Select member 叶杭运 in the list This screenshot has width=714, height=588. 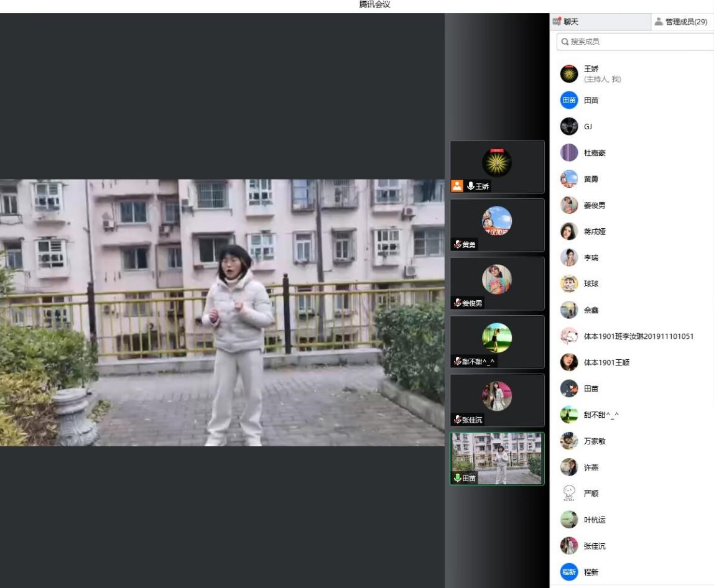pos(594,520)
